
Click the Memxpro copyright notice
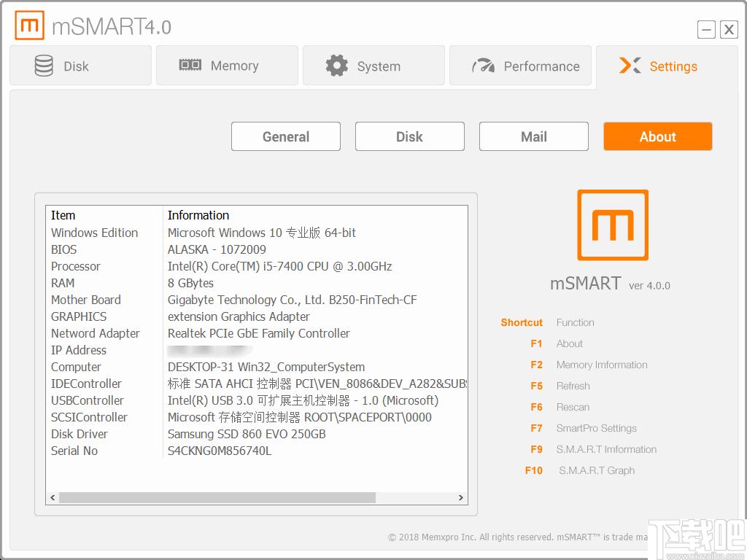(518, 537)
